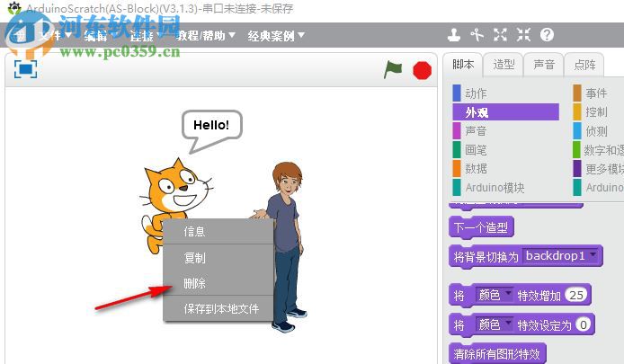Screen dimensions: 624x364
Task: Click the grow sprite tool icon
Action: pos(500,35)
